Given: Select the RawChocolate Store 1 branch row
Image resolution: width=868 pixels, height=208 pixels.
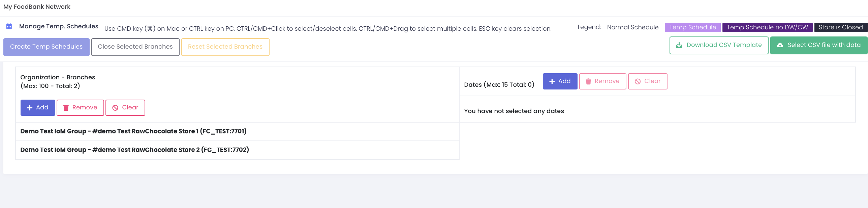Looking at the screenshot, I should tap(133, 131).
